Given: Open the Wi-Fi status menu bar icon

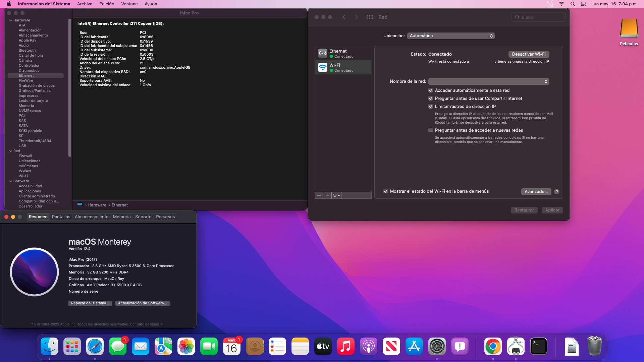Looking at the screenshot, I should 561,4.
